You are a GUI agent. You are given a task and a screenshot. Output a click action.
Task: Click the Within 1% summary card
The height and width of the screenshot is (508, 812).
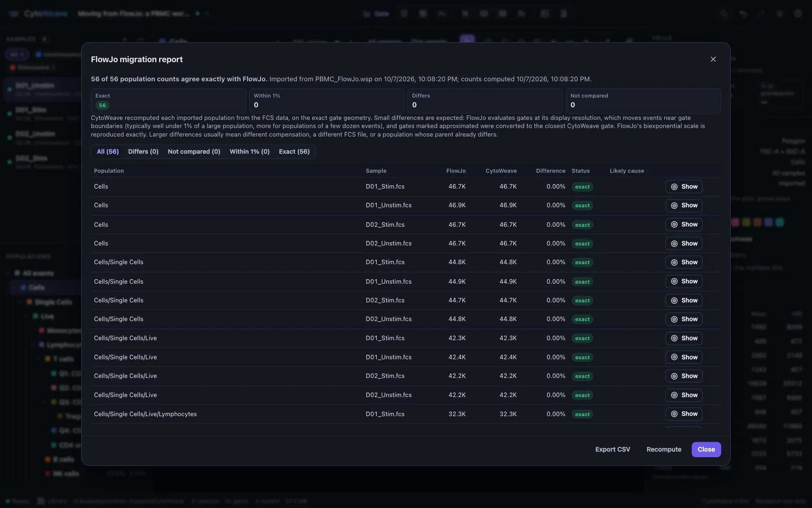tap(327, 101)
